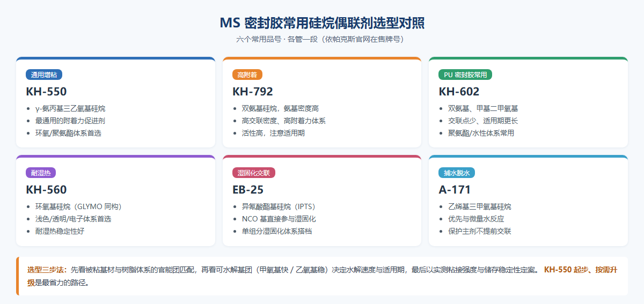The image size is (644, 304).
Task: Click the line 活性高，注意适用期
Action: coord(273,133)
